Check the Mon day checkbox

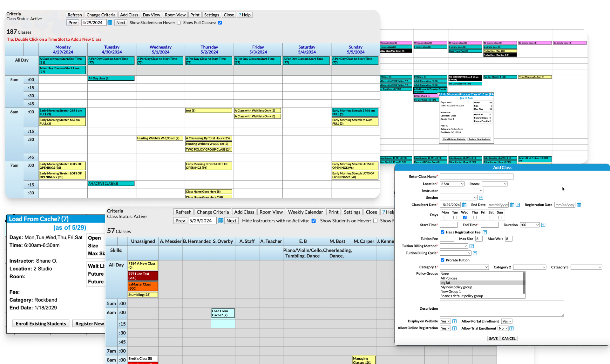(445, 218)
